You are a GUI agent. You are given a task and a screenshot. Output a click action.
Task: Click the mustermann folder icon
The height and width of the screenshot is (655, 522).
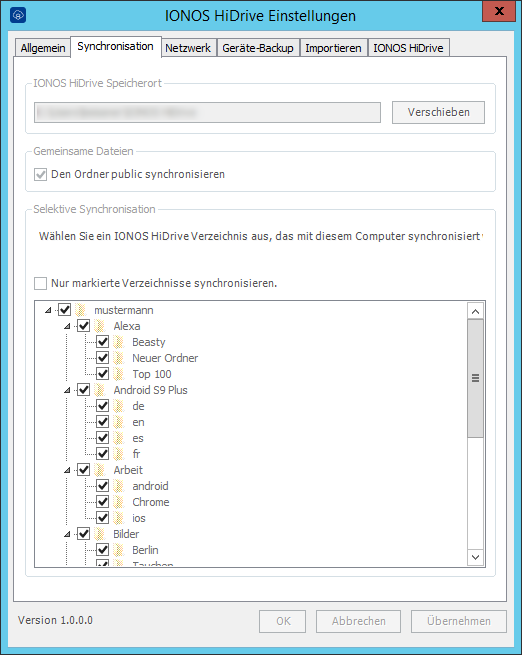point(81,310)
